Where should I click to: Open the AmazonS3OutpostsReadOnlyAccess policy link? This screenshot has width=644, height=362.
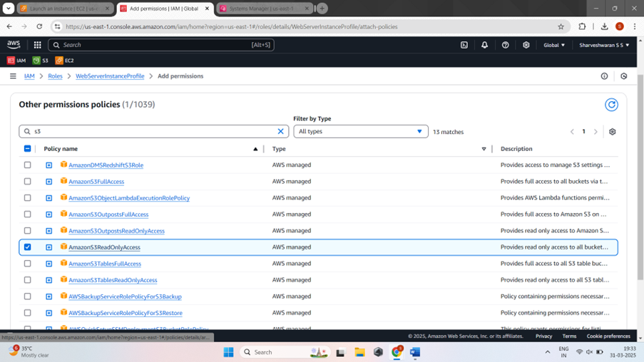pos(117,231)
